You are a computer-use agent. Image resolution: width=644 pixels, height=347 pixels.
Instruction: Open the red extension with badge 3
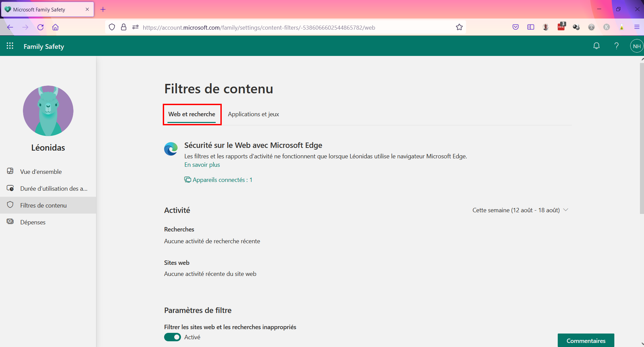pyautogui.click(x=561, y=27)
